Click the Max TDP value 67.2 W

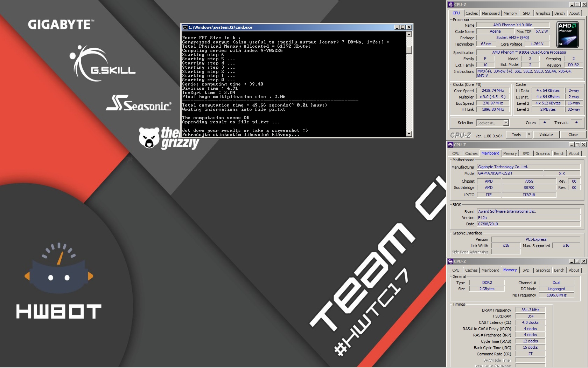point(542,31)
